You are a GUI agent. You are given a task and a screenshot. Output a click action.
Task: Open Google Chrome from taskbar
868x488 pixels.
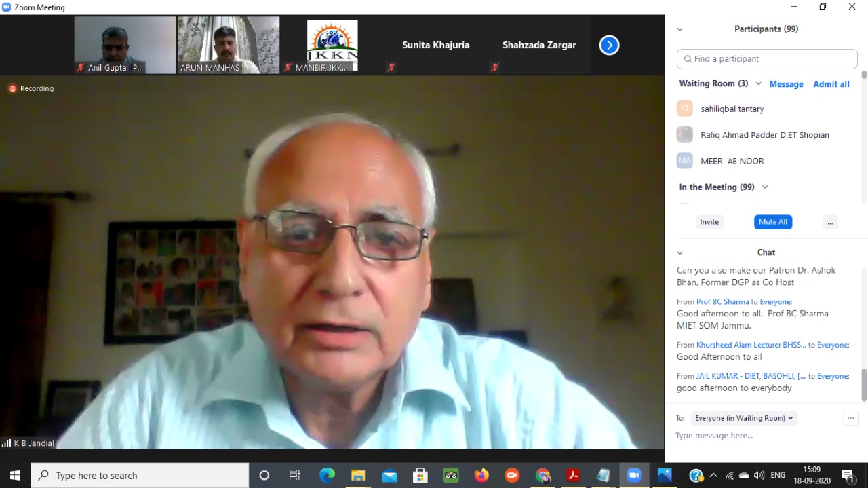pyautogui.click(x=542, y=475)
